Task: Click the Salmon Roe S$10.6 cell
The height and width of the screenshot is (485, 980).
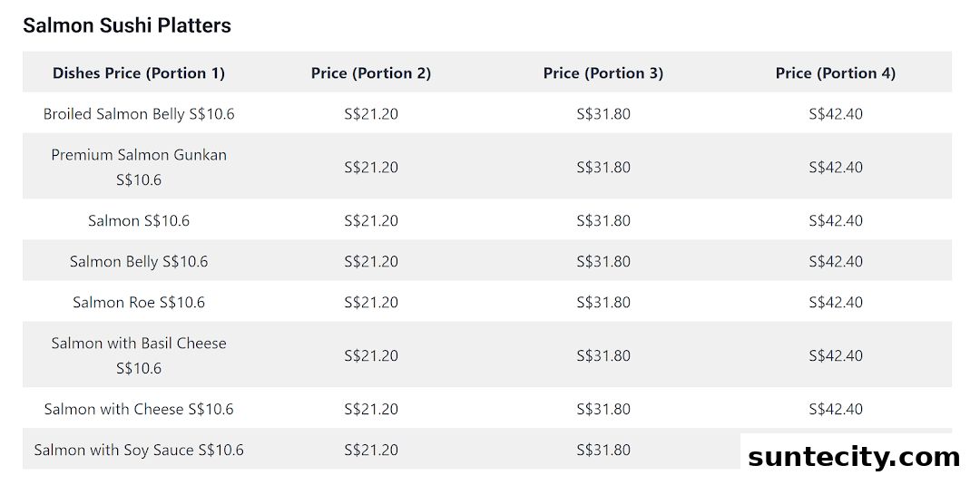Action: pyautogui.click(x=139, y=303)
